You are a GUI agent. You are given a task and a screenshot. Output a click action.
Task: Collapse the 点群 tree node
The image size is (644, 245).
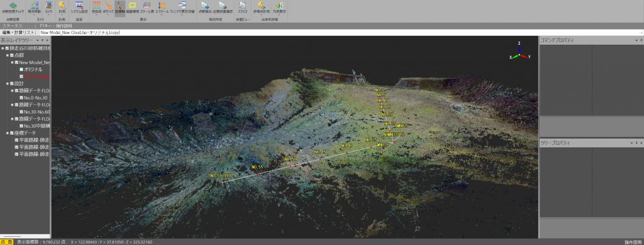pyautogui.click(x=7, y=55)
